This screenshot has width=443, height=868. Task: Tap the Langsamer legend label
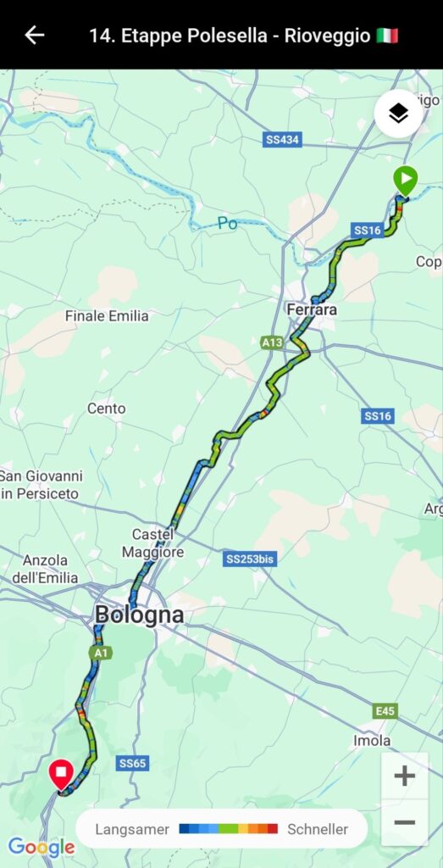click(132, 829)
